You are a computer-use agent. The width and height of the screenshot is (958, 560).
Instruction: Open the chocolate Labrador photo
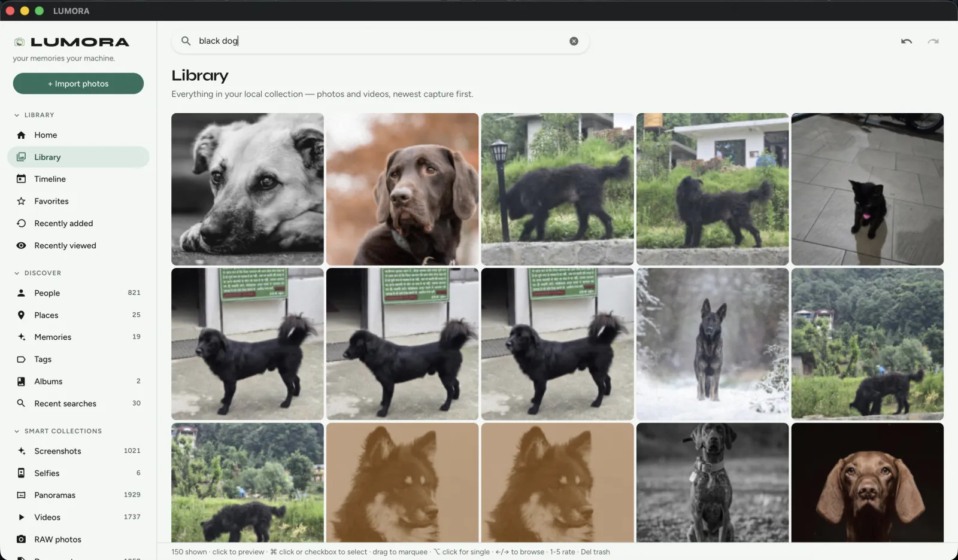coord(402,189)
